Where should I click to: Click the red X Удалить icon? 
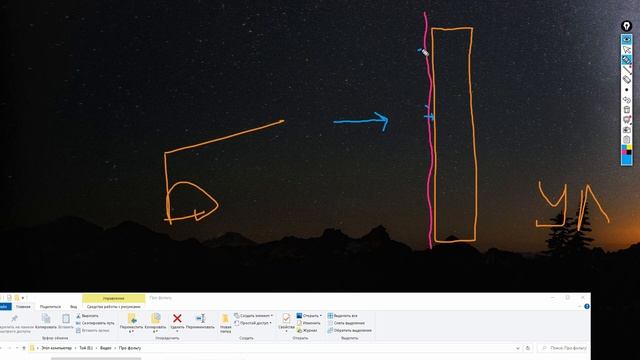coord(177,318)
